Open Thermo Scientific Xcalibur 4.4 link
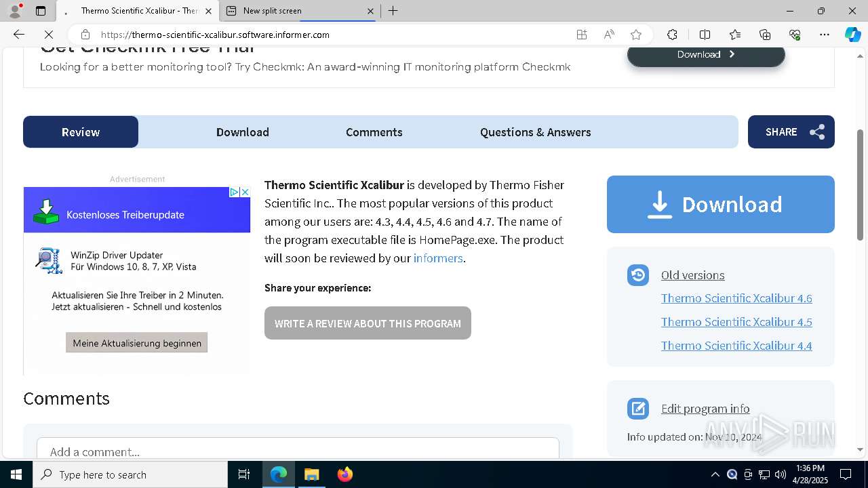Image resolution: width=868 pixels, height=488 pixels. click(736, 346)
